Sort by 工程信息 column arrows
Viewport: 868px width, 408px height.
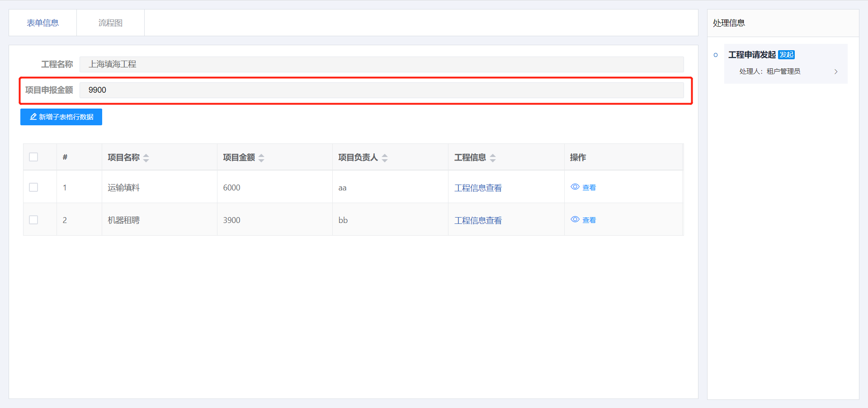(x=493, y=158)
